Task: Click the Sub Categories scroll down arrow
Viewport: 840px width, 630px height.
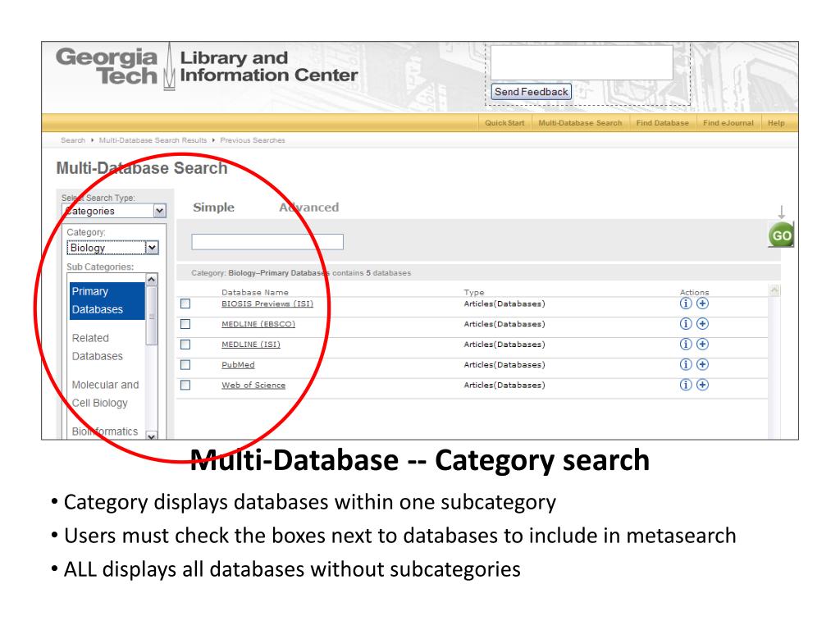Action: point(152,436)
